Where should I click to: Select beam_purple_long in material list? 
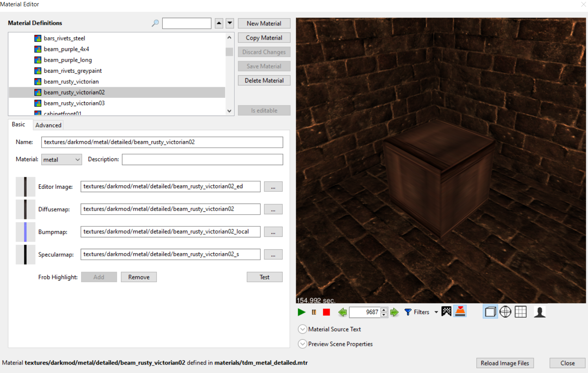point(68,60)
